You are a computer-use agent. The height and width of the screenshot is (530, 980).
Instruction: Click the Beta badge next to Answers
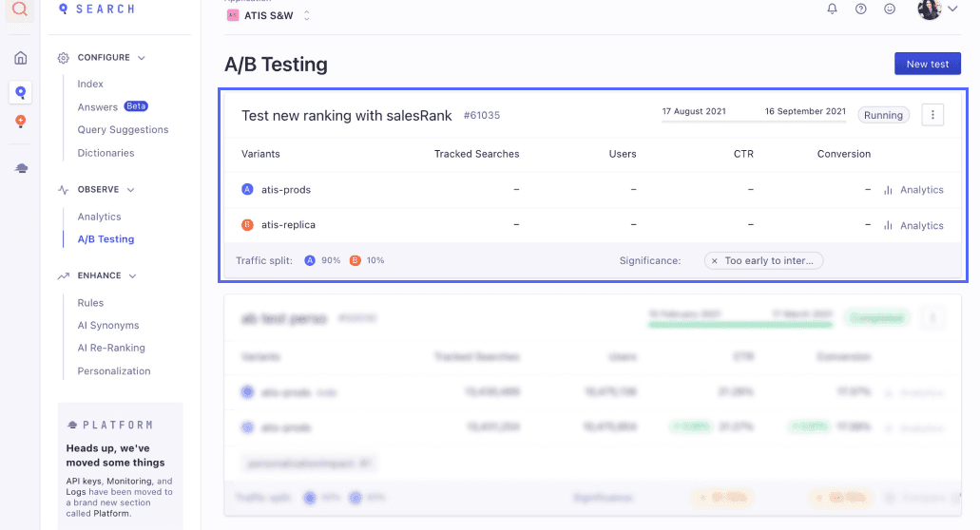coord(136,106)
